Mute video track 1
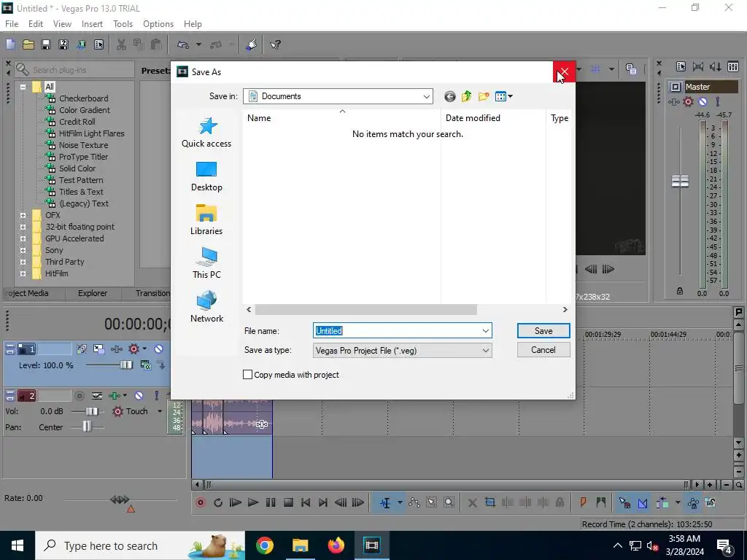This screenshot has width=747, height=560. [158, 349]
